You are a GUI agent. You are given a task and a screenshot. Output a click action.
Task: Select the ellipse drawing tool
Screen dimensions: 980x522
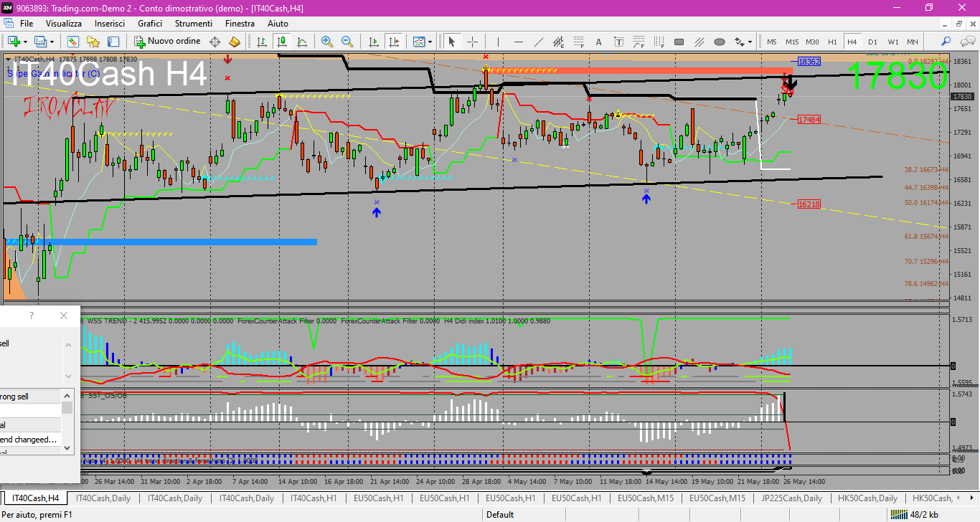[x=719, y=42]
